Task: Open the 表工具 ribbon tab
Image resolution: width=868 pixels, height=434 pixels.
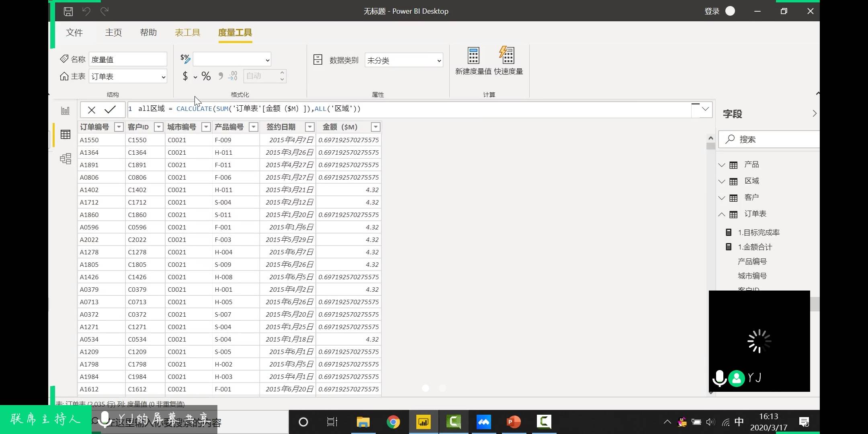Action: [x=187, y=33]
